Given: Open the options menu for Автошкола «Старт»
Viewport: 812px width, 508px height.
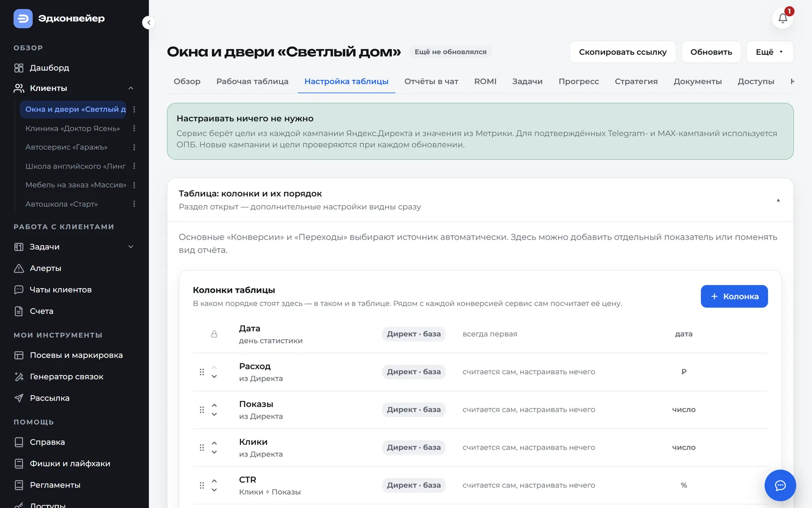Looking at the screenshot, I should click(x=134, y=204).
